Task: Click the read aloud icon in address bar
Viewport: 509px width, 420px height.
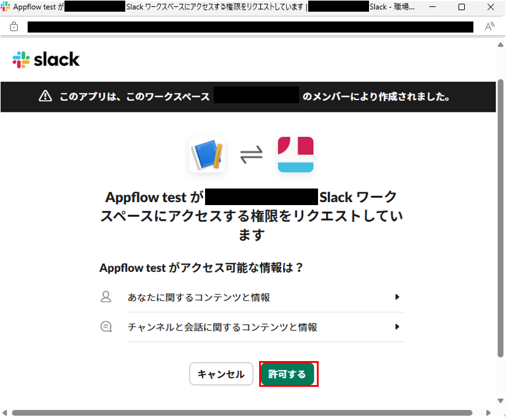Action: pos(489,26)
